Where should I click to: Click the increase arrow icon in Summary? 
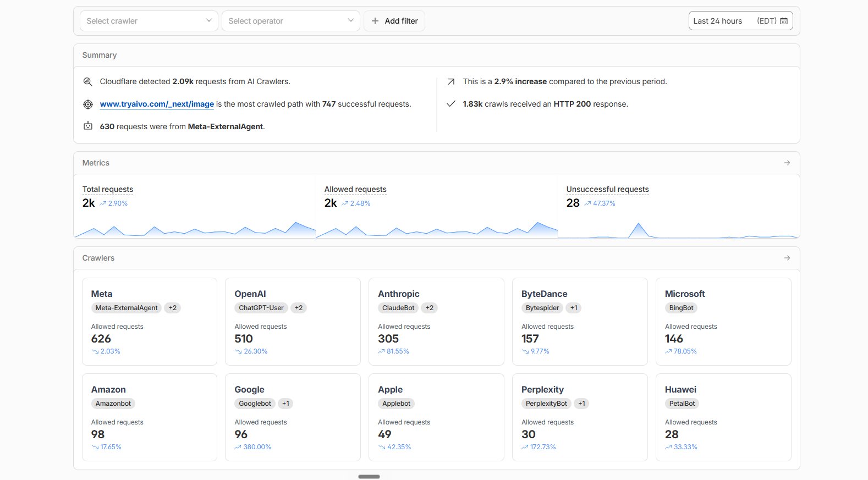451,81
